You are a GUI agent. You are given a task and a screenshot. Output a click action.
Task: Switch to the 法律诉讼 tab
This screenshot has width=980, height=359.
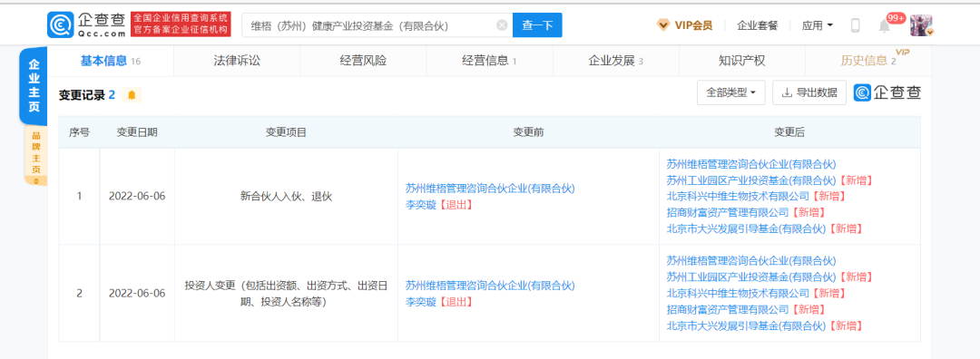(237, 61)
